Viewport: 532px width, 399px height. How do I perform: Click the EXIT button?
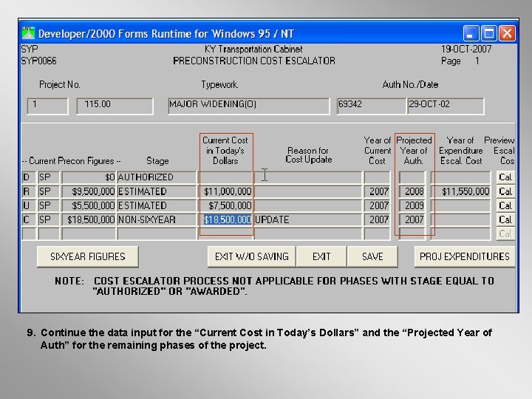coord(321,256)
